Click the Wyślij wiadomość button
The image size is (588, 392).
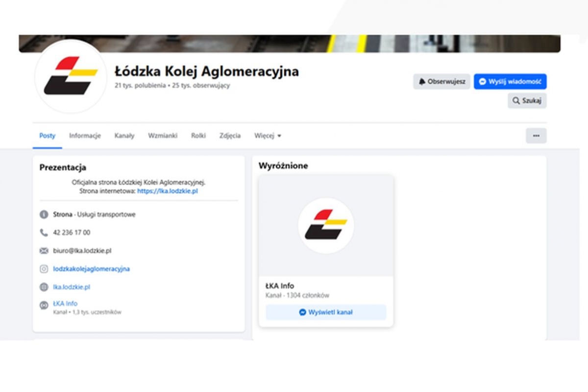coord(510,82)
